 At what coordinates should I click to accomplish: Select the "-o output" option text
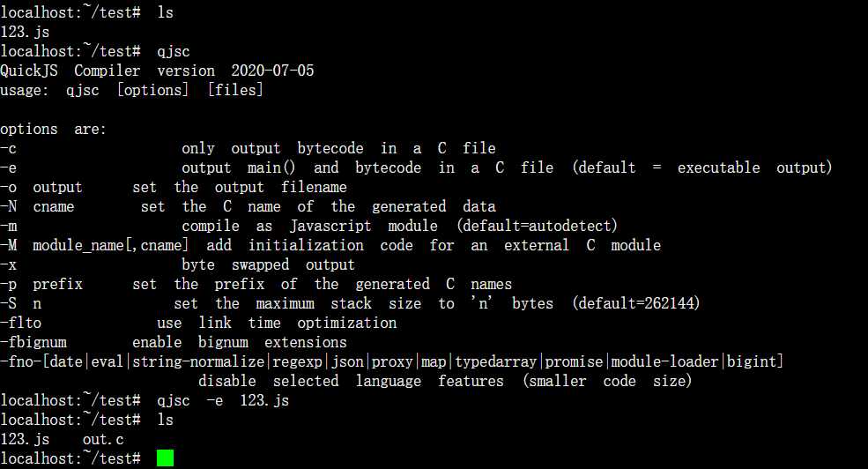(x=41, y=187)
